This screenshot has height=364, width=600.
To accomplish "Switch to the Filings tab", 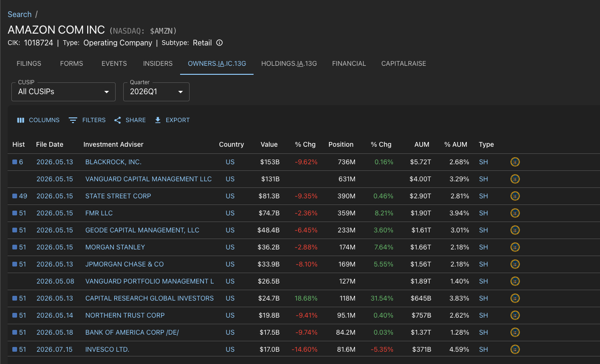I will tap(29, 63).
